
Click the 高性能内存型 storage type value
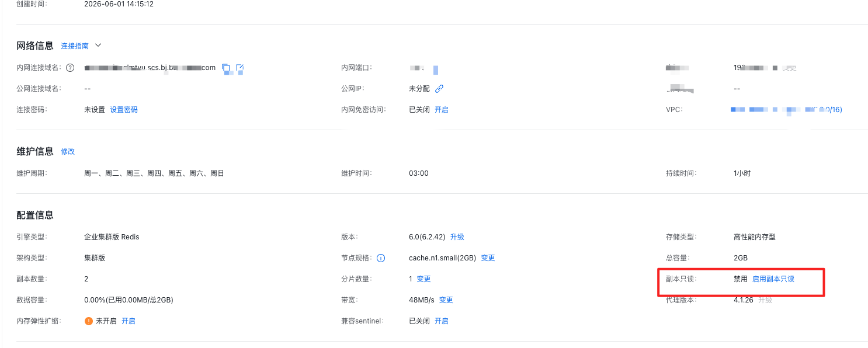pyautogui.click(x=755, y=237)
